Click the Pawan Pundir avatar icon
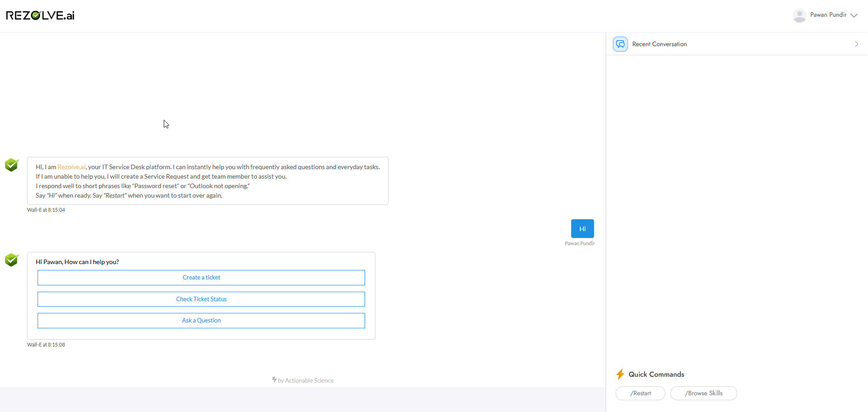Image resolution: width=868 pixels, height=412 pixels. [799, 15]
